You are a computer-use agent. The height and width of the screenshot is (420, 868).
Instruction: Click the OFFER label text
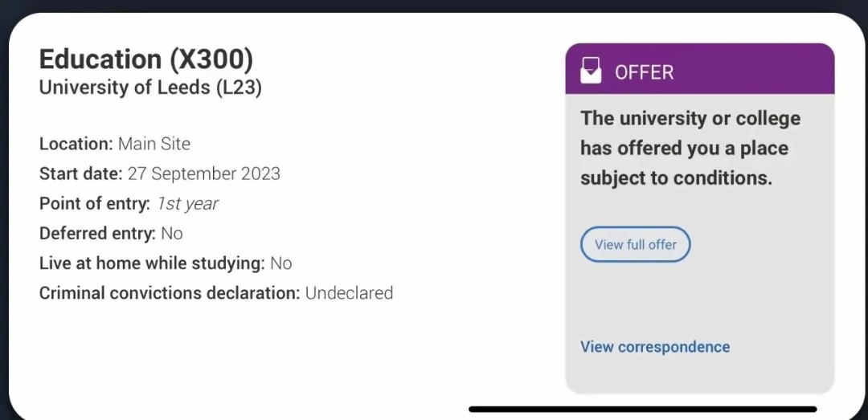[645, 72]
